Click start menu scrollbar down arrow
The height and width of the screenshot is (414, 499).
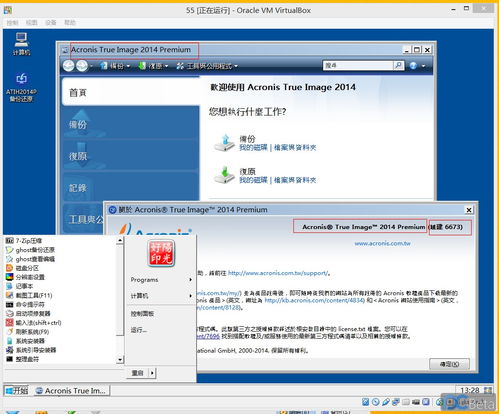(120, 359)
